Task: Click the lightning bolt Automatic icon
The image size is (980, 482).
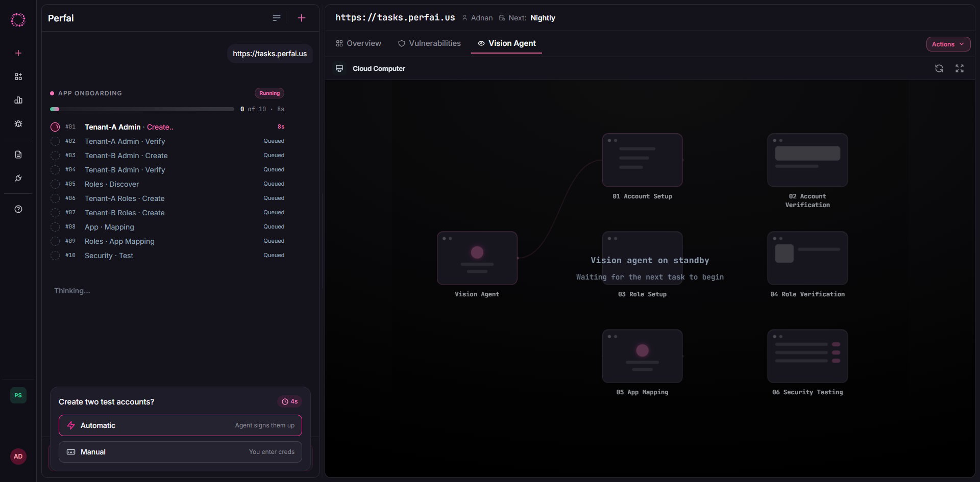Action: [x=71, y=425]
